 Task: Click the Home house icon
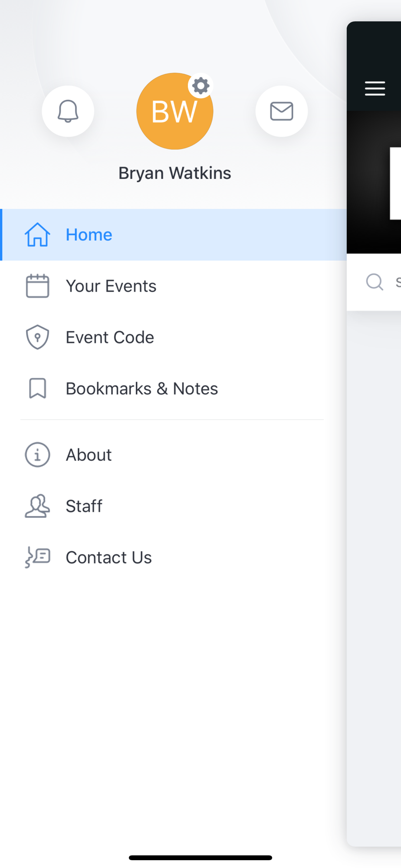pos(37,234)
